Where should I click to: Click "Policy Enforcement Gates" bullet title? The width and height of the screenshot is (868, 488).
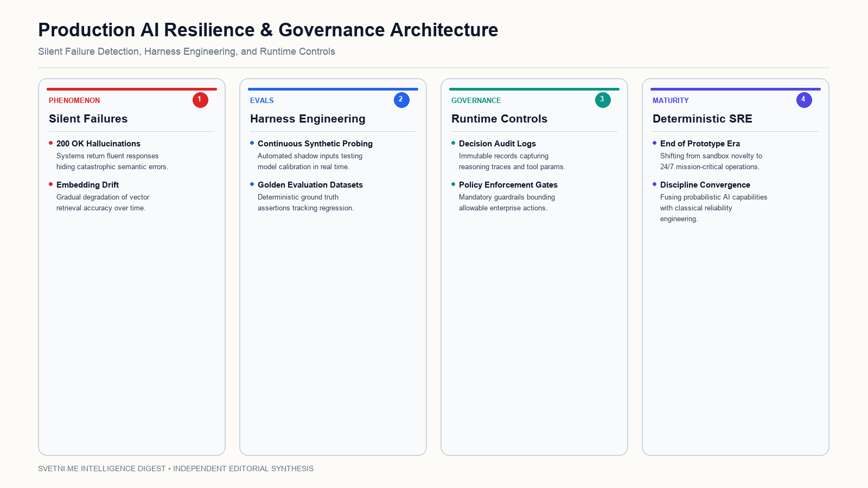(508, 185)
